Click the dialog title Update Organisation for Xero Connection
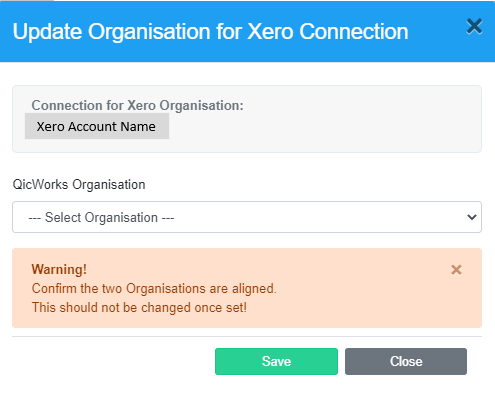Screen dimensions: 495x405 pos(210,32)
